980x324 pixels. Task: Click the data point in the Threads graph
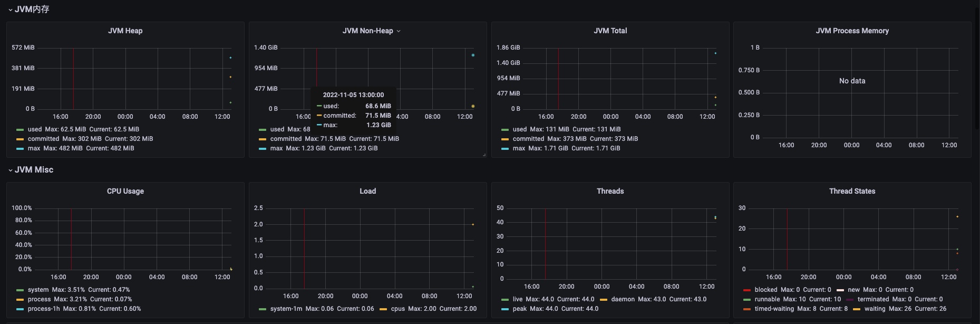(715, 217)
